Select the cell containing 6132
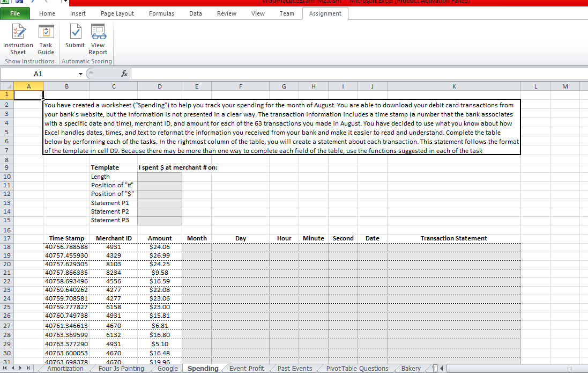This screenshot has width=588, height=373. click(114, 335)
